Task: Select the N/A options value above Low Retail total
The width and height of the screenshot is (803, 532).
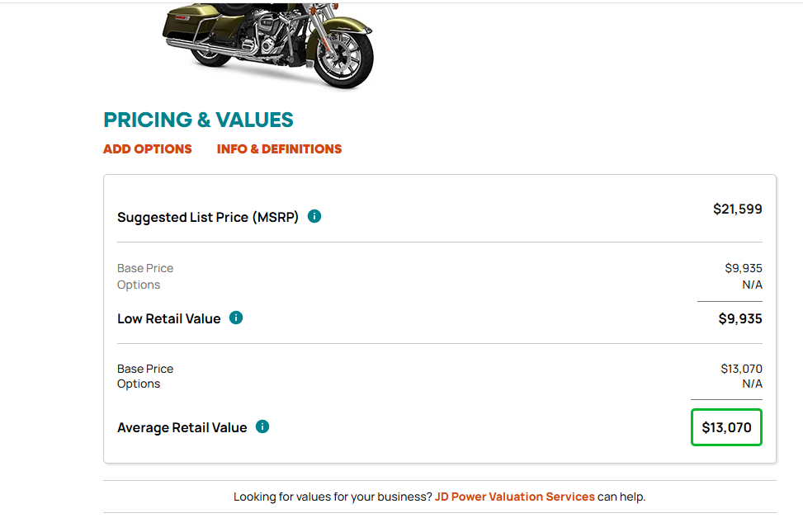Action: [752, 285]
